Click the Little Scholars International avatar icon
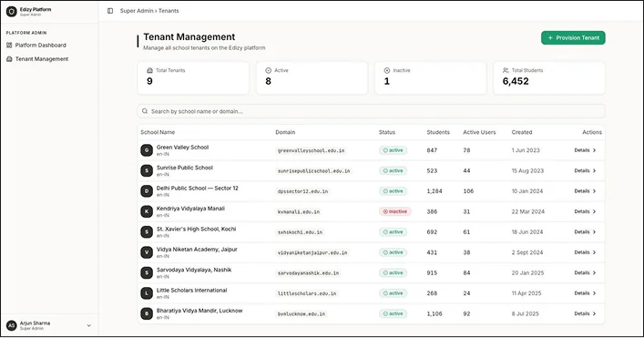The image size is (644, 338). (x=147, y=293)
